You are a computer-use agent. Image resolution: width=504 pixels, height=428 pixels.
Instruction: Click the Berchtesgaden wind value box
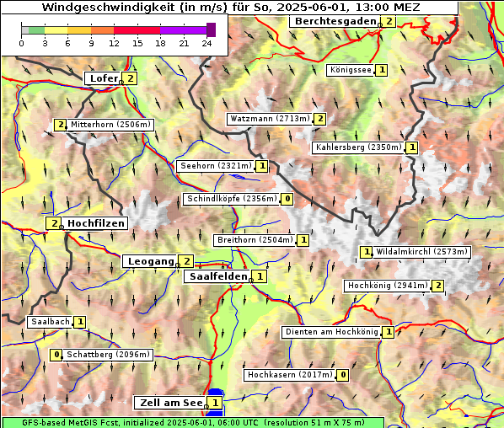coord(389,22)
